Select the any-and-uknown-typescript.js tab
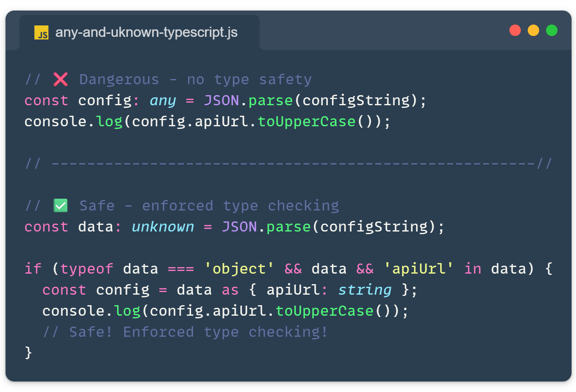The width and height of the screenshot is (576, 392). click(139, 32)
